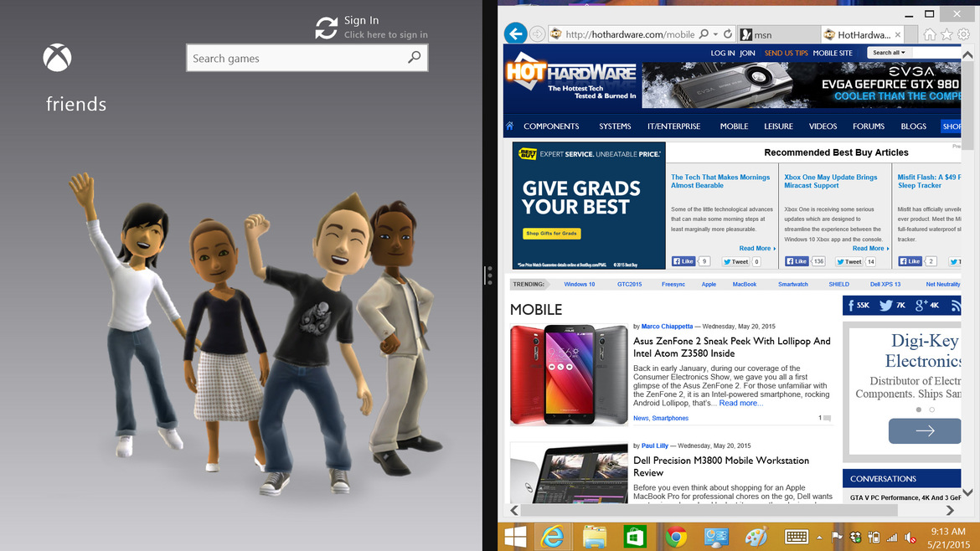Click the MOBILE SITE link

pos(833,53)
